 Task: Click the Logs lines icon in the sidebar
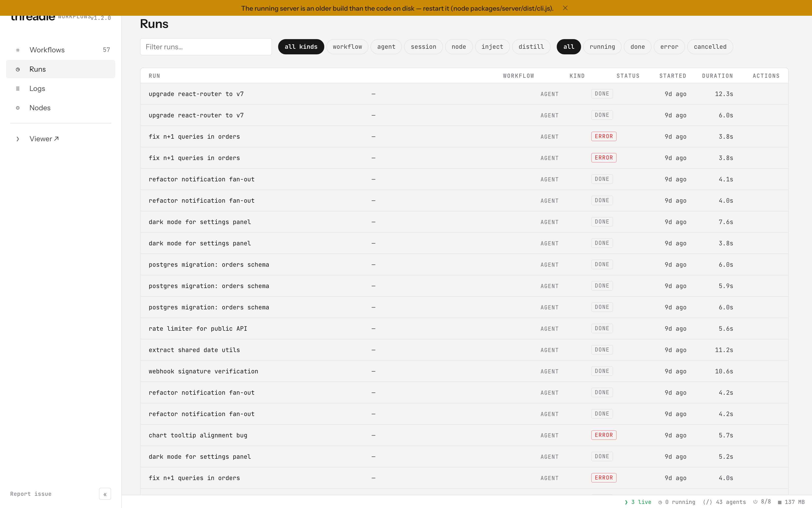18,88
